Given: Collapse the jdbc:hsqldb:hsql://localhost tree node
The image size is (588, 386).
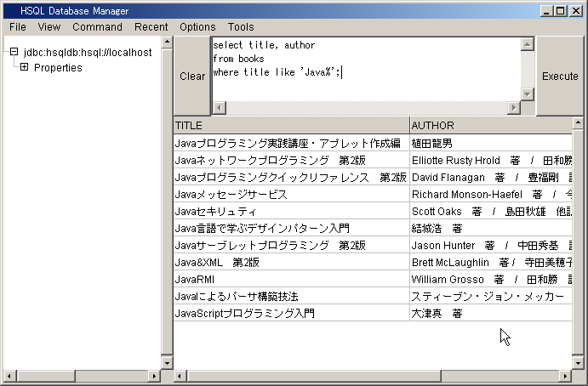Looking at the screenshot, I should [13, 53].
